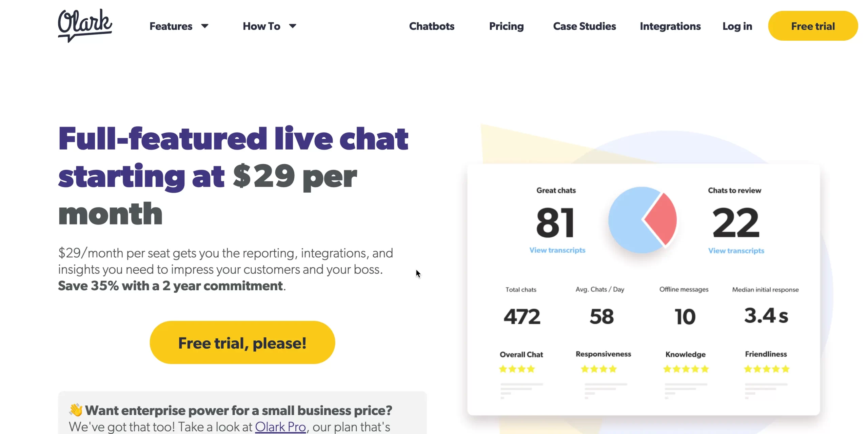
Task: Click the chevron next to Features
Action: (x=205, y=26)
